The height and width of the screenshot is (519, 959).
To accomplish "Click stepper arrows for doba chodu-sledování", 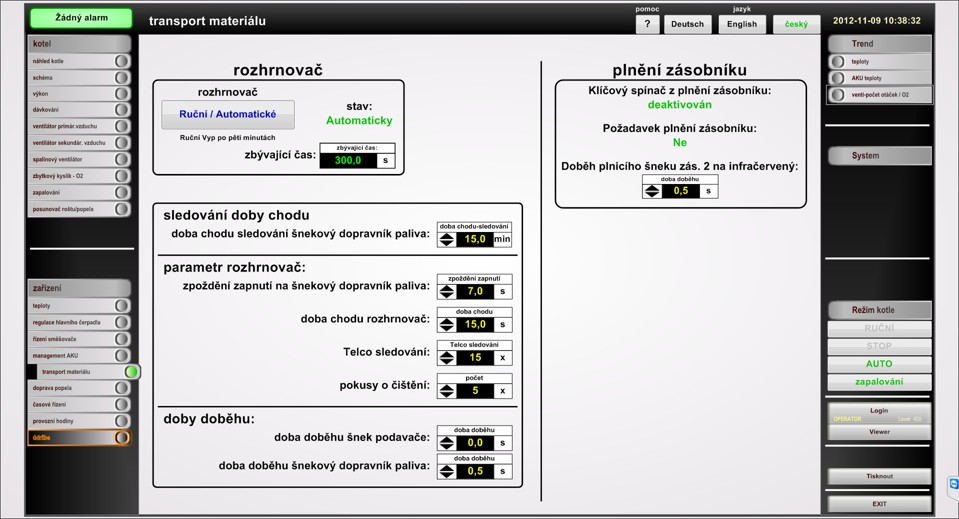I will click(447, 239).
